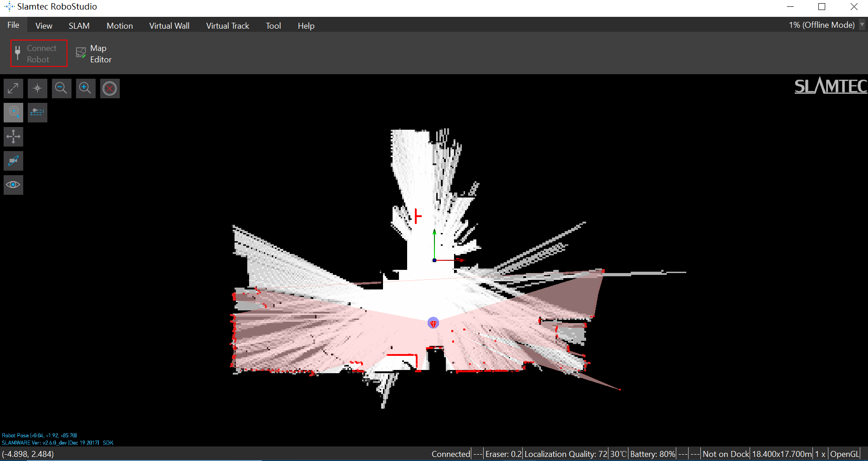The height and width of the screenshot is (461, 868).
Task: Open the Tool menu
Action: 273,26
